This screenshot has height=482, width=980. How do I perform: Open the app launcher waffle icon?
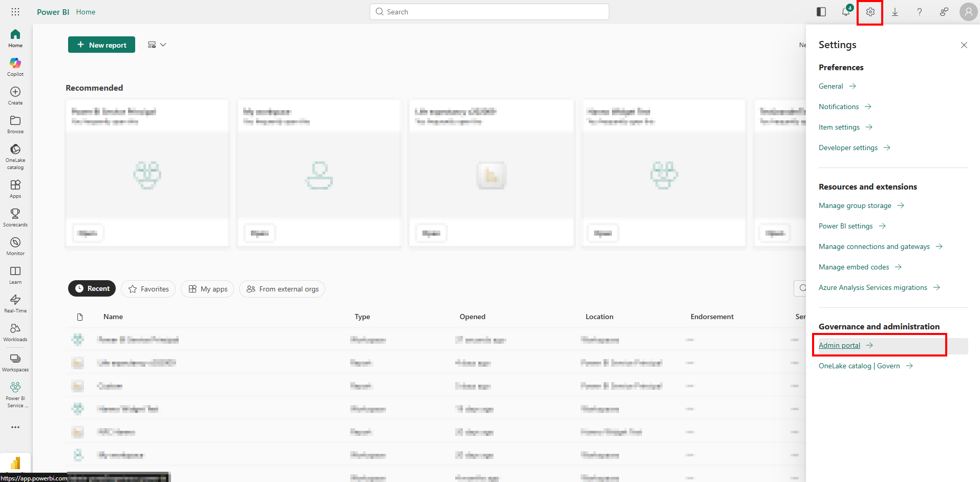(15, 12)
